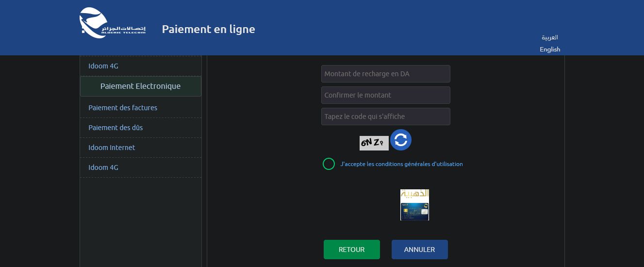Open Paiement des dûs in sidebar
Viewport: 644px width, 267px height.
click(141, 128)
